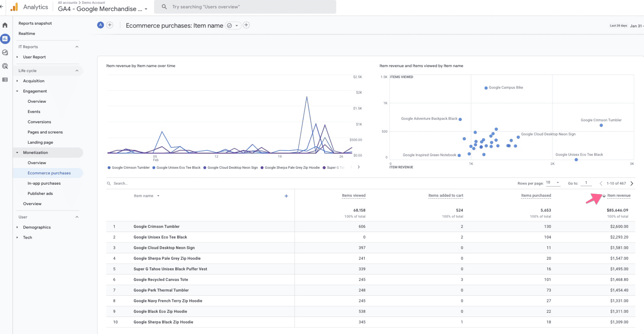Open In-app purchases report
The width and height of the screenshot is (644, 334).
(44, 183)
